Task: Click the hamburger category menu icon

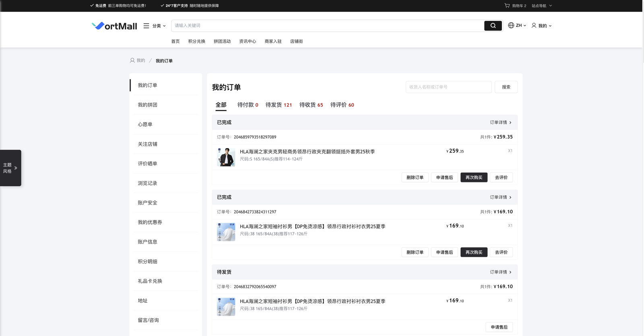Action: (146, 26)
